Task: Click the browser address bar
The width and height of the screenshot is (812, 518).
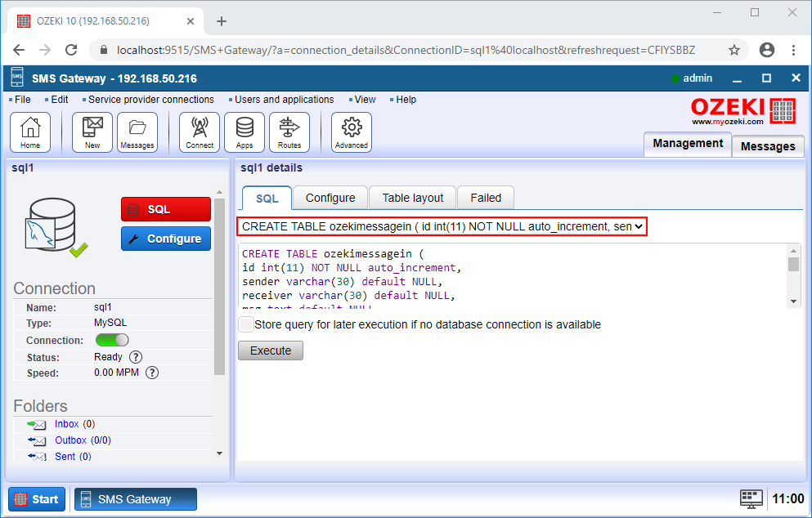Action: pos(327,49)
